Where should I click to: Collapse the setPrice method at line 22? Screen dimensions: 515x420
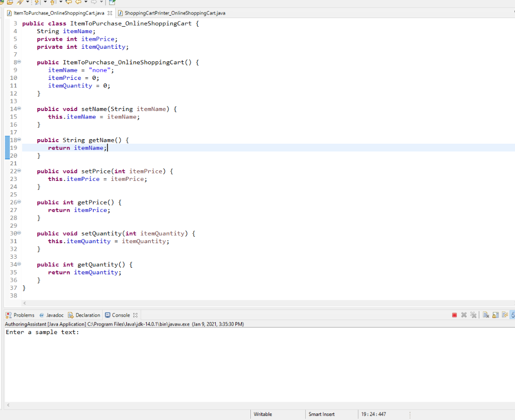coord(19,171)
